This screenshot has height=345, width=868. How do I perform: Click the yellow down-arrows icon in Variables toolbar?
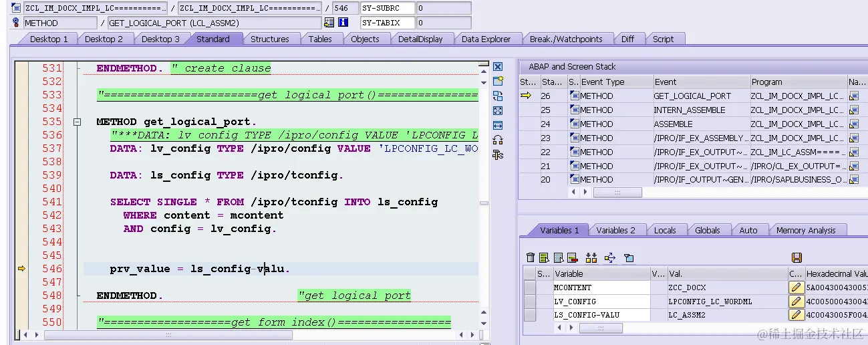pyautogui.click(x=591, y=257)
